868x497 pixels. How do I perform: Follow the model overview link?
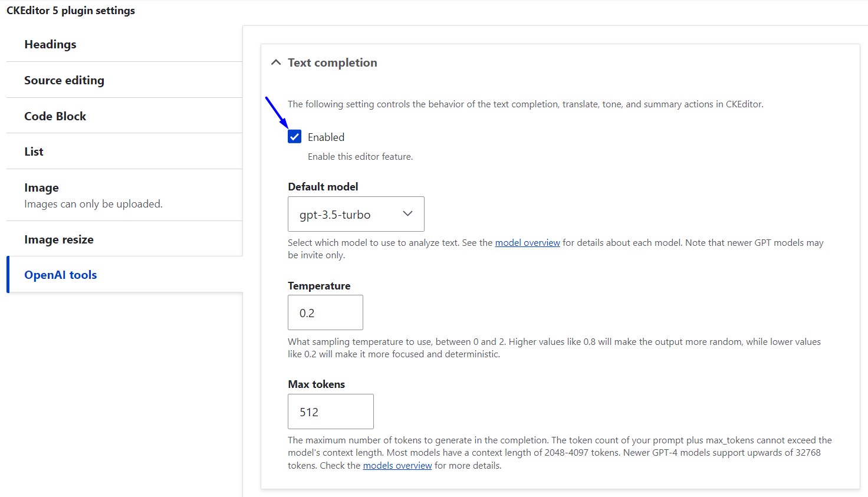point(527,243)
